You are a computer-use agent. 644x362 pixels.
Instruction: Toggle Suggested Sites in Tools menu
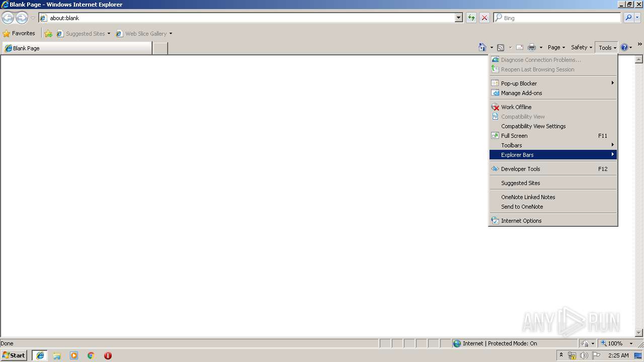point(553,183)
